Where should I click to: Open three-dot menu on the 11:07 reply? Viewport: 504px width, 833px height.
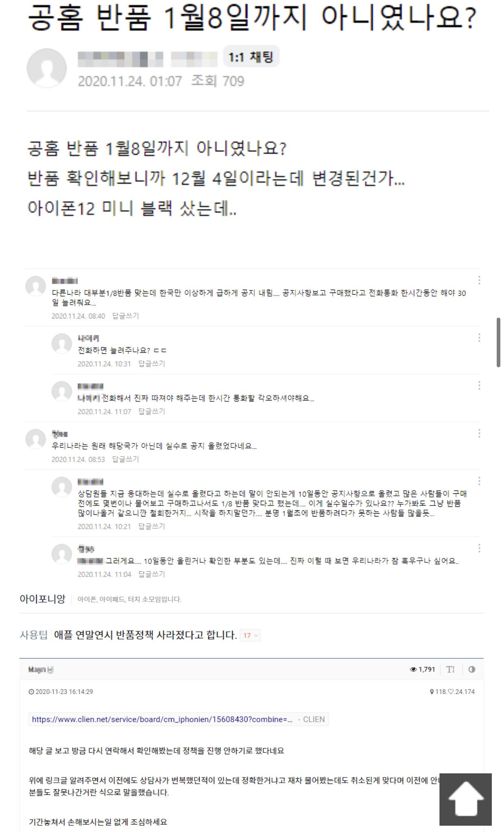[x=479, y=386]
